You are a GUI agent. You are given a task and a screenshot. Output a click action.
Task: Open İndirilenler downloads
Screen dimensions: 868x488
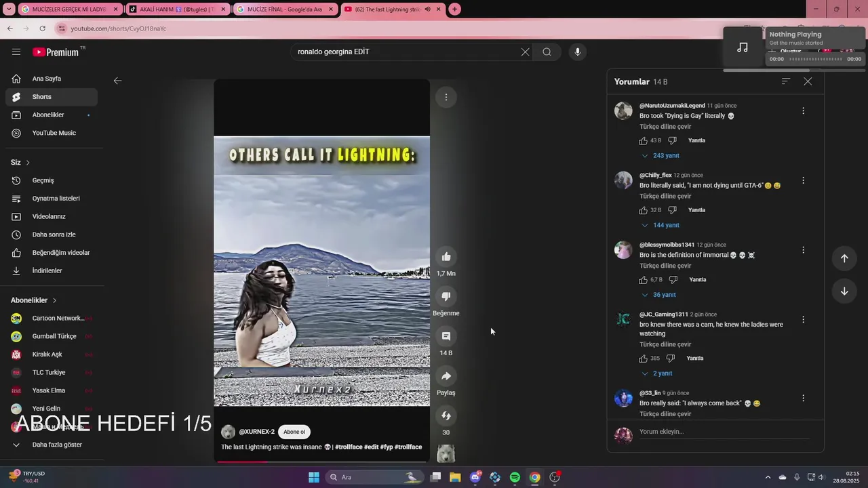click(52, 270)
